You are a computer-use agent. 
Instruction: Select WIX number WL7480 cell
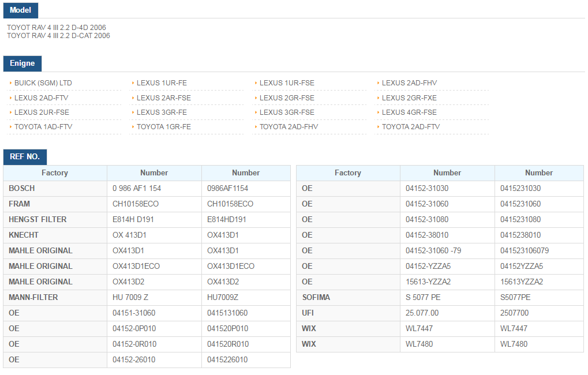447,344
